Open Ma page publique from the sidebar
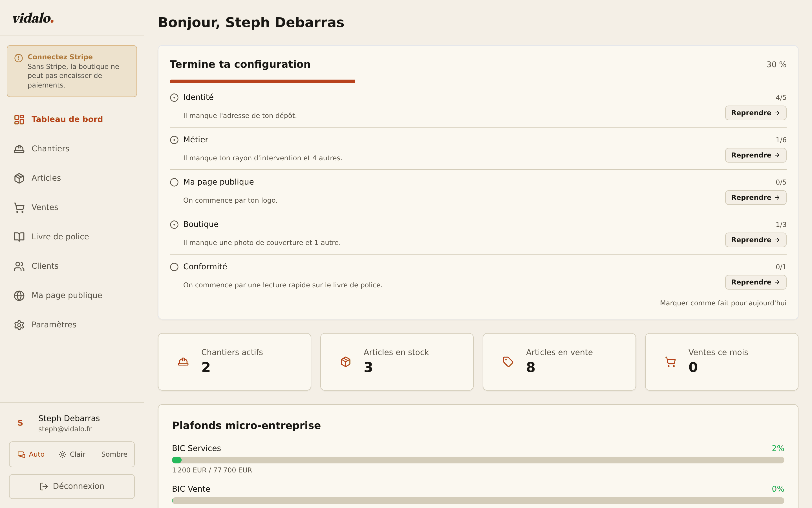Screen dimensions: 812x508 point(72,295)
